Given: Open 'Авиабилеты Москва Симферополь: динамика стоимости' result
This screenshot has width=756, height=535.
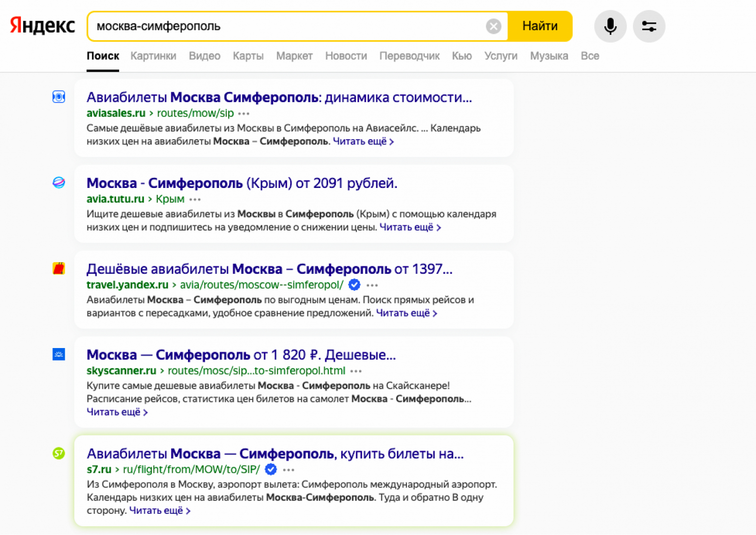Looking at the screenshot, I should point(279,97).
